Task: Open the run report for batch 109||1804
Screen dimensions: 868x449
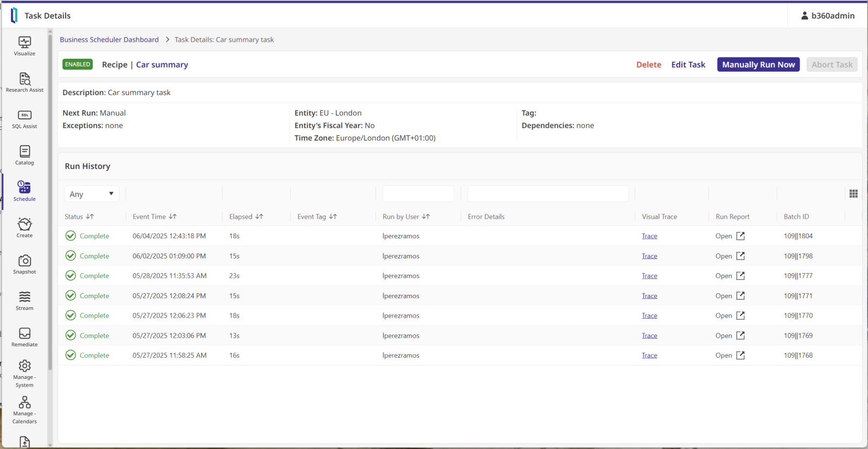Action: 730,236
